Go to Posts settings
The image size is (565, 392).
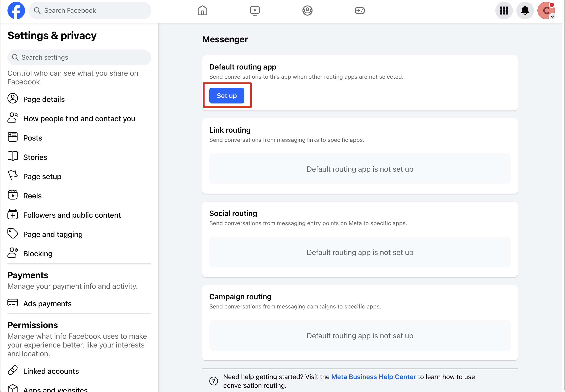point(79,138)
